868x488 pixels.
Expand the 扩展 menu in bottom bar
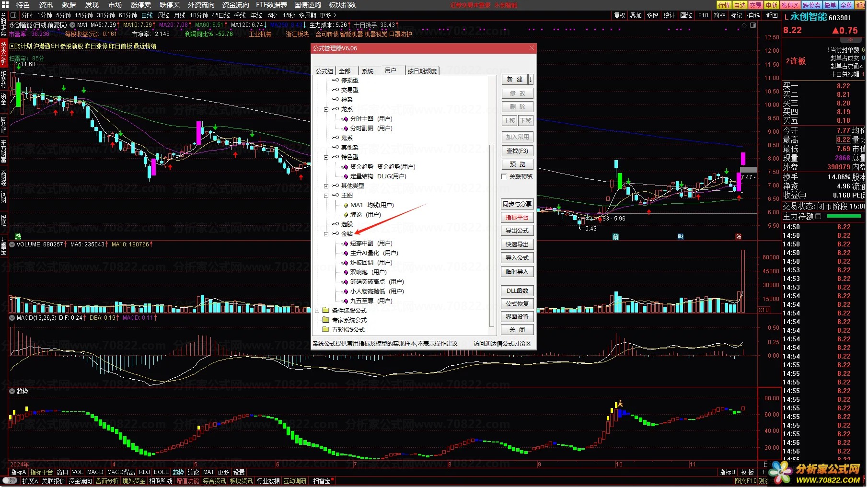[30, 481]
